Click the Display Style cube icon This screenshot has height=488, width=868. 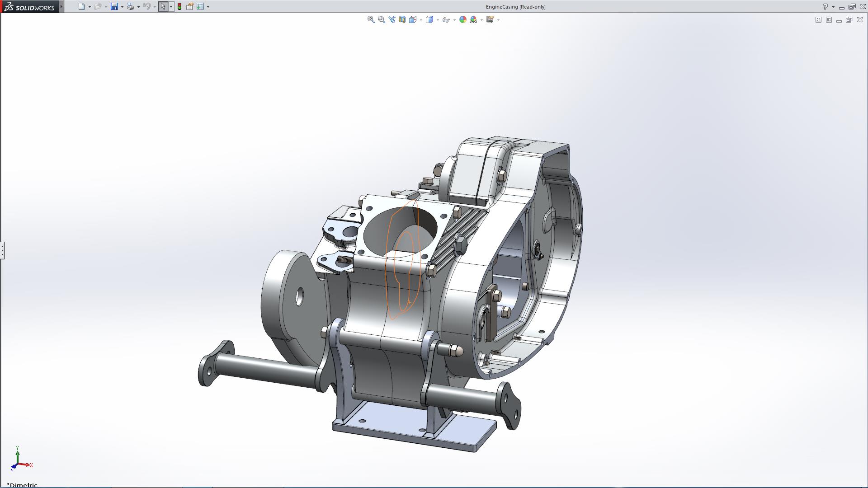pyautogui.click(x=429, y=19)
